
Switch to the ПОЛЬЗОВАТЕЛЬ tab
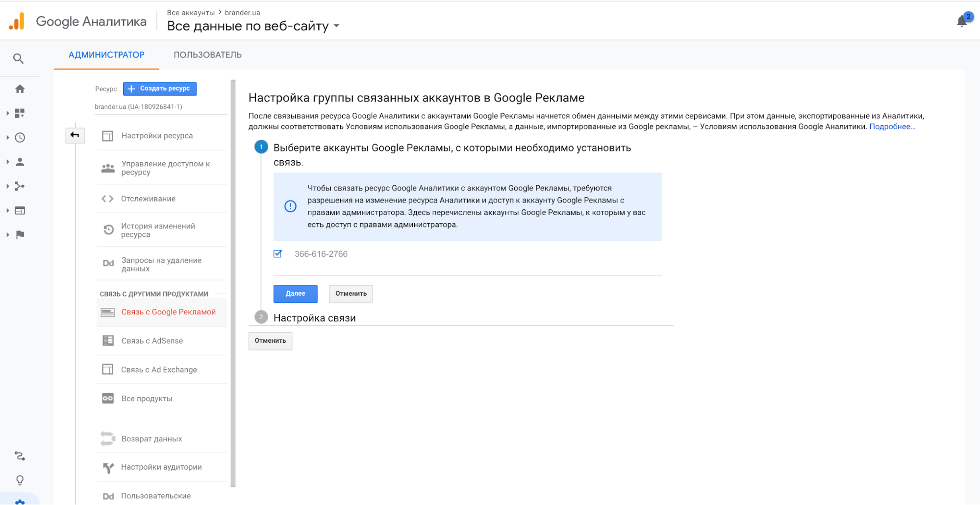(207, 55)
